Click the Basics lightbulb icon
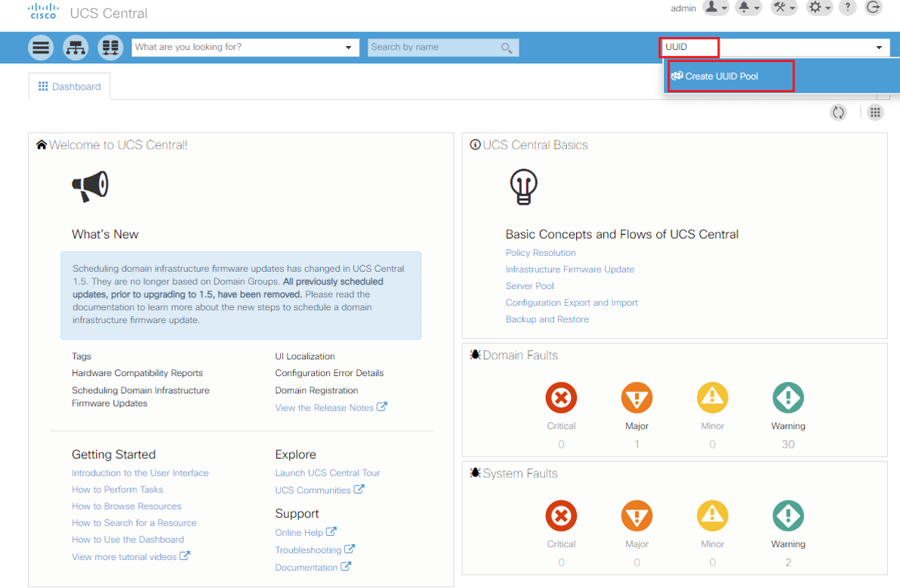The image size is (900, 588). [523, 186]
